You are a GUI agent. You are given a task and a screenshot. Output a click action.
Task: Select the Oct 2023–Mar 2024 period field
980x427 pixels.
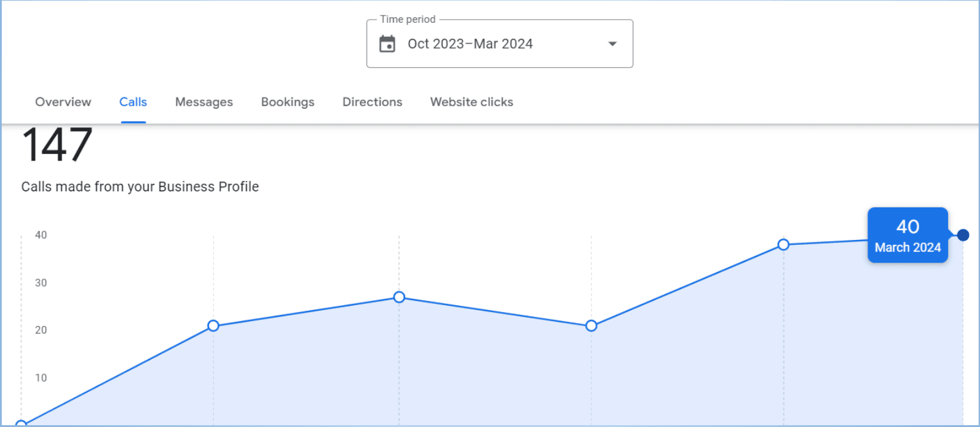point(500,44)
